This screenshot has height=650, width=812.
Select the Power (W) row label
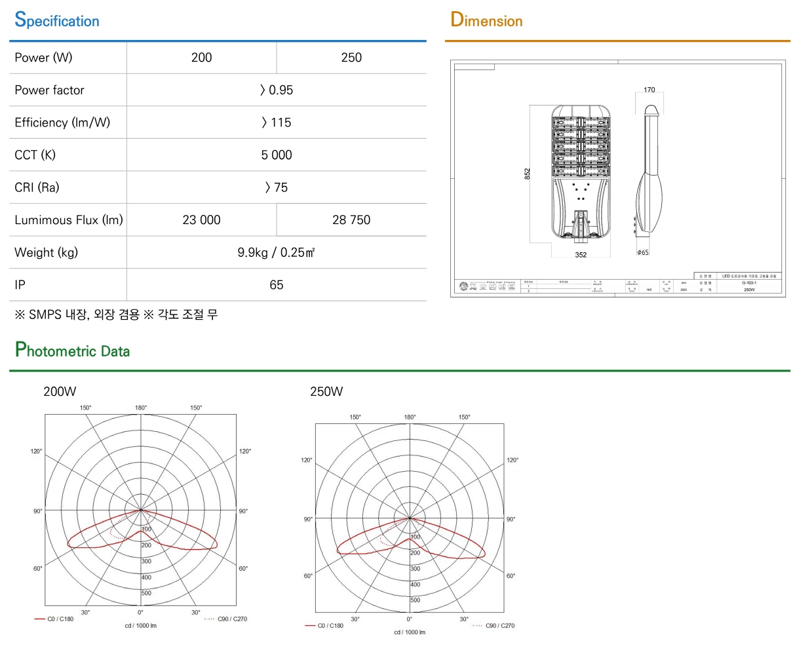43,58
